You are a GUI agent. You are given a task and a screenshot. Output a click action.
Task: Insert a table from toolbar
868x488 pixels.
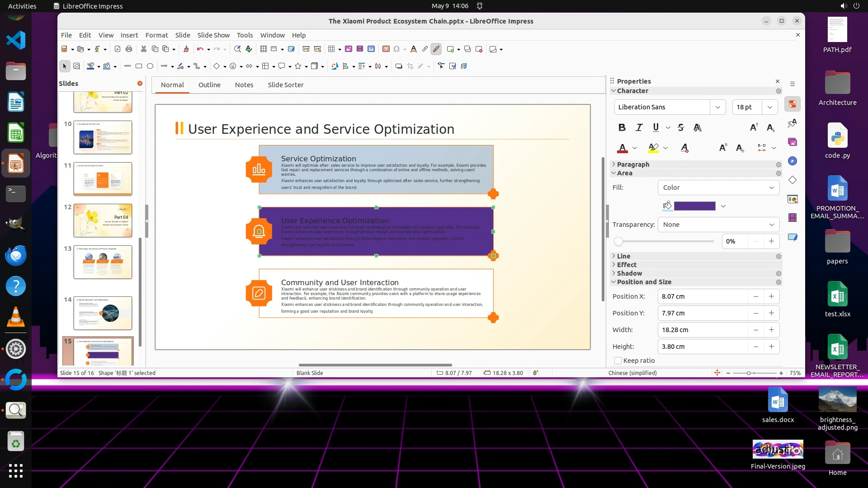tap(331, 49)
